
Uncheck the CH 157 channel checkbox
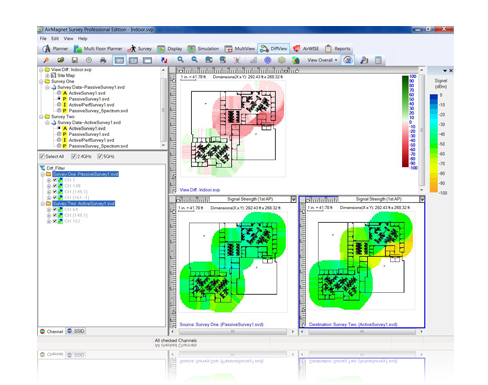click(55, 221)
